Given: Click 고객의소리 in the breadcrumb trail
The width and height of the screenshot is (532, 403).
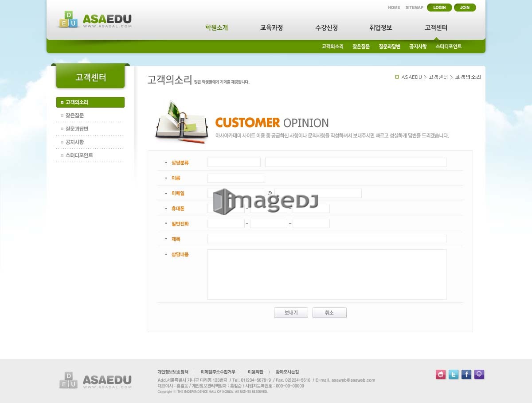Looking at the screenshot, I should [x=468, y=77].
